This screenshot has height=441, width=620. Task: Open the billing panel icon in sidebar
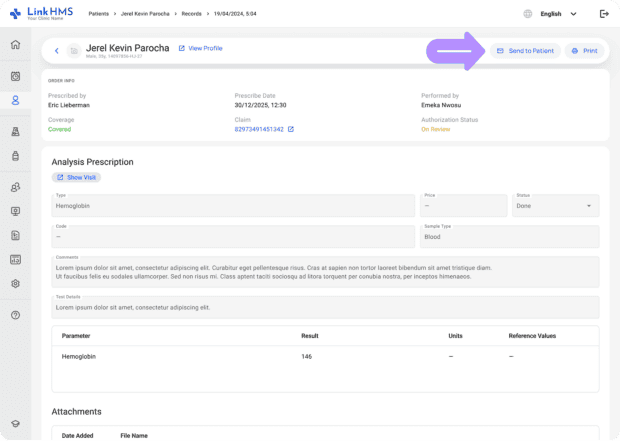coord(15,260)
